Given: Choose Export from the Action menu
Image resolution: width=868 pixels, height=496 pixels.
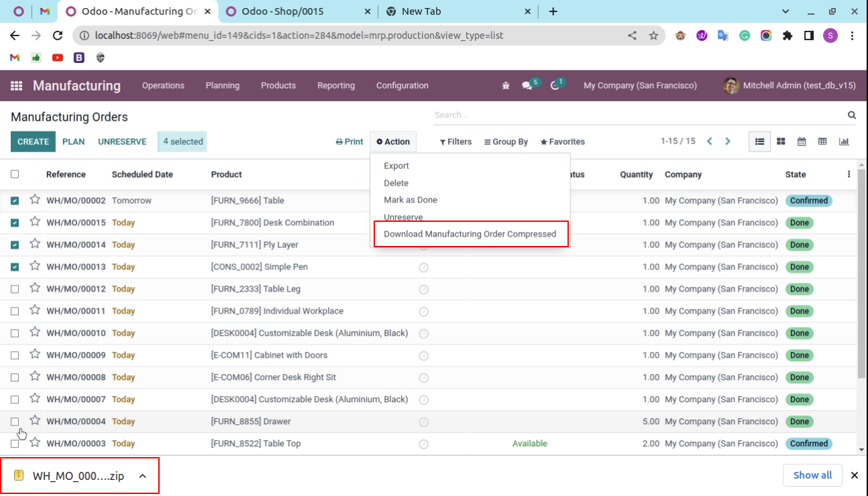Looking at the screenshot, I should tap(396, 166).
